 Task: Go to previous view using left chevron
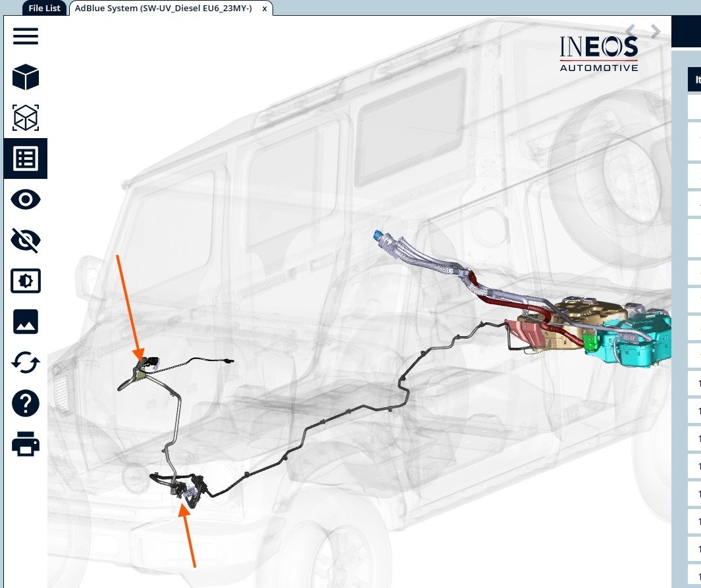(631, 32)
